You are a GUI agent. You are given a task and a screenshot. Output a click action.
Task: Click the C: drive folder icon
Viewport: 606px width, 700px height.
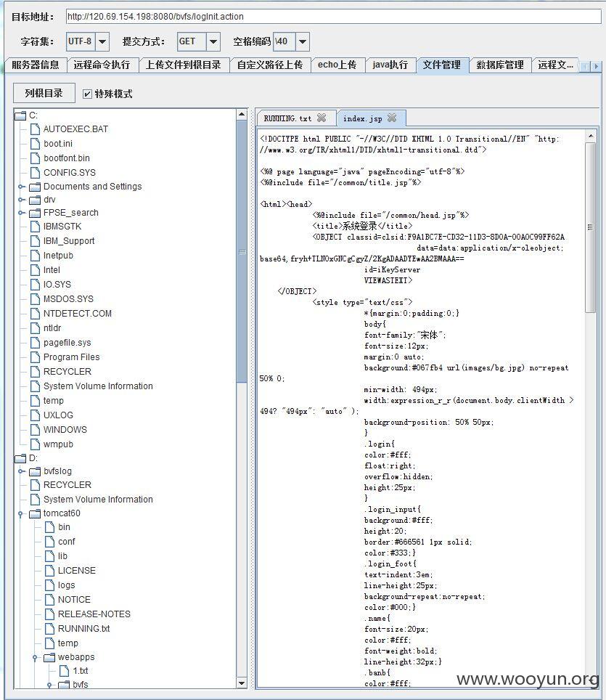point(20,115)
